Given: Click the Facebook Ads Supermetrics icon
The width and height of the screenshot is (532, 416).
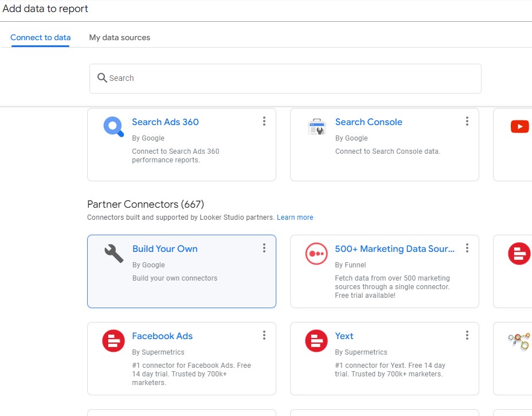Looking at the screenshot, I should click(114, 341).
